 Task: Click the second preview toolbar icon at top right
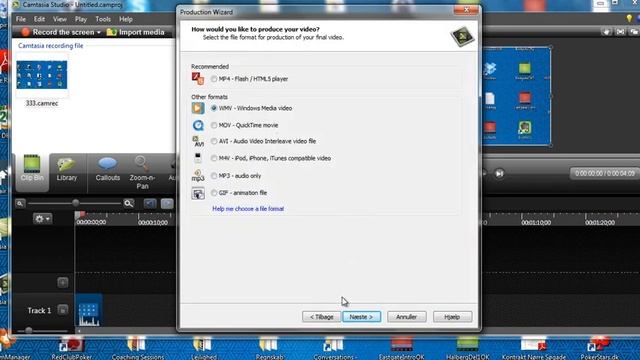tap(620, 32)
